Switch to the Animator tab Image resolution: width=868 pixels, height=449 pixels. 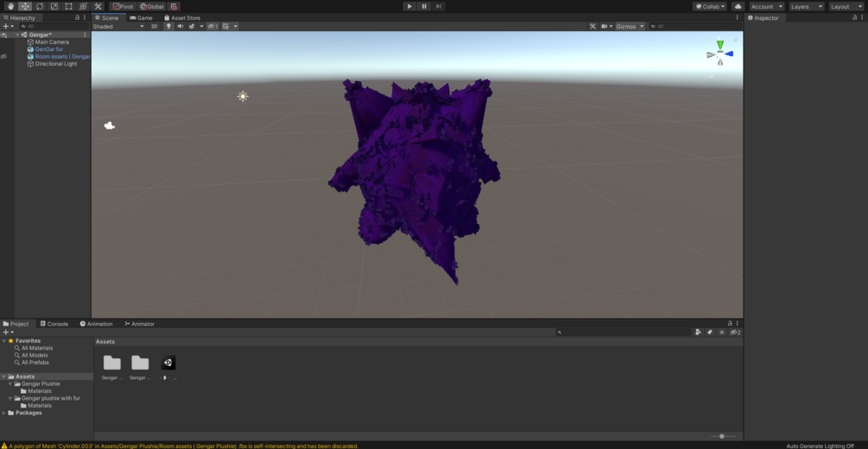[140, 324]
